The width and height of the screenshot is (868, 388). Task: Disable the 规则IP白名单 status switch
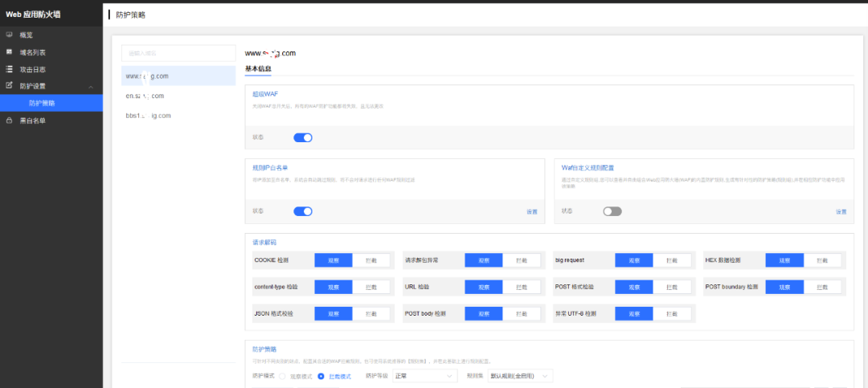tap(302, 211)
